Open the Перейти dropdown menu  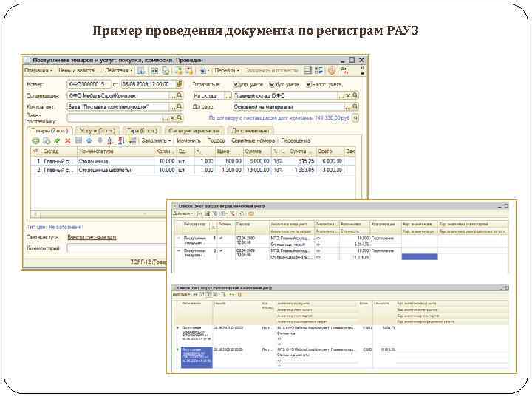tap(227, 71)
